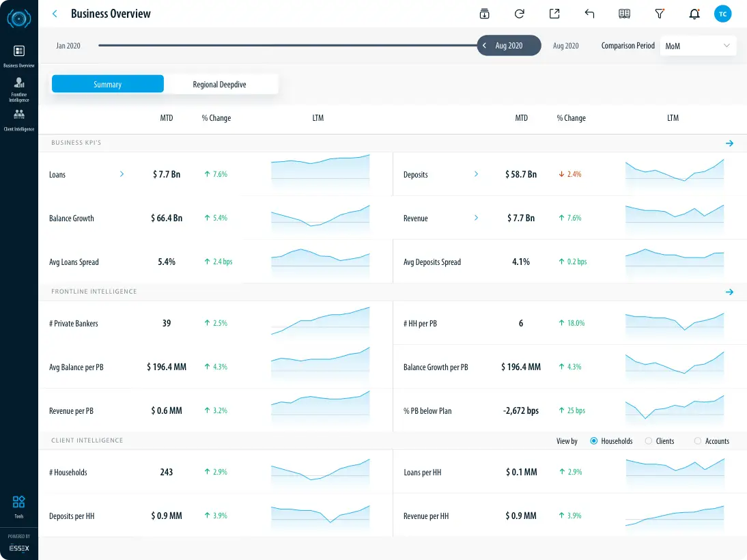Select the Accounts view radio button
747x560 pixels.
698,441
